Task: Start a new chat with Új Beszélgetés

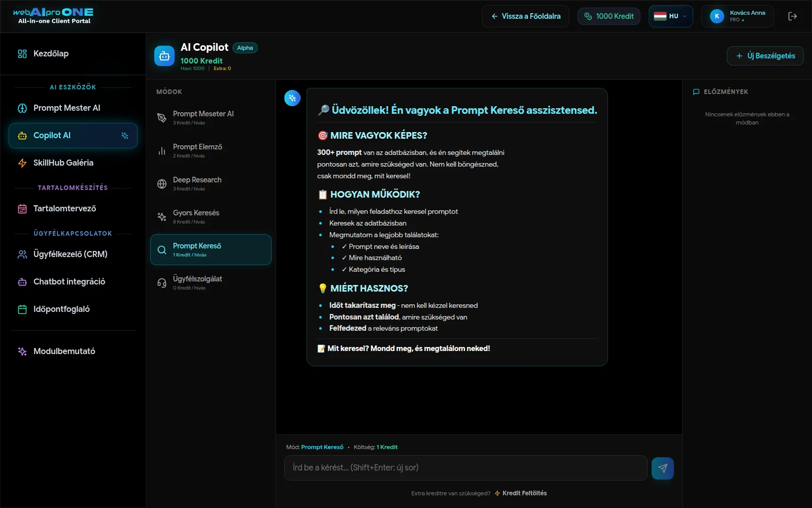Action: pos(765,56)
